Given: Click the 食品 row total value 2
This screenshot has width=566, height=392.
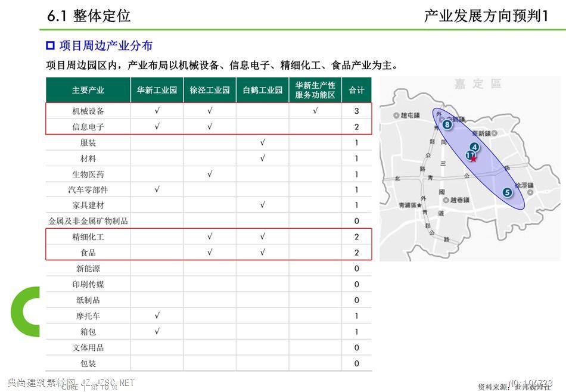Looking at the screenshot, I should pyautogui.click(x=357, y=253).
